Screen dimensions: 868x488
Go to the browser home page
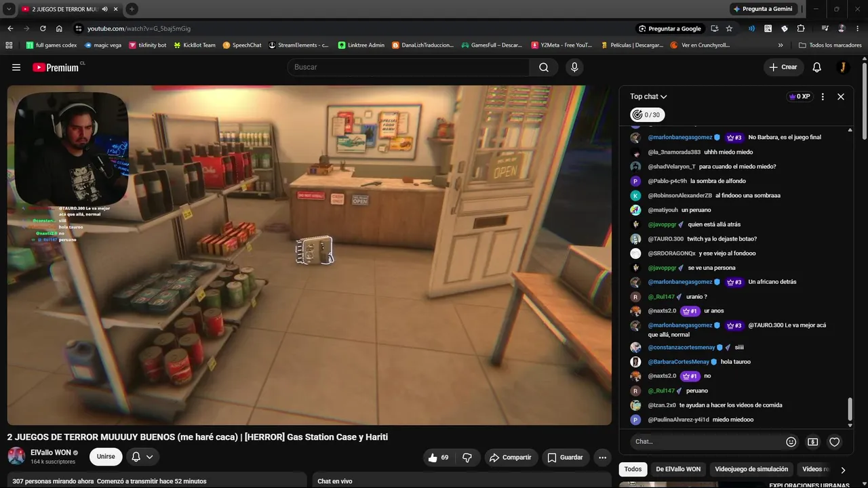coord(59,28)
